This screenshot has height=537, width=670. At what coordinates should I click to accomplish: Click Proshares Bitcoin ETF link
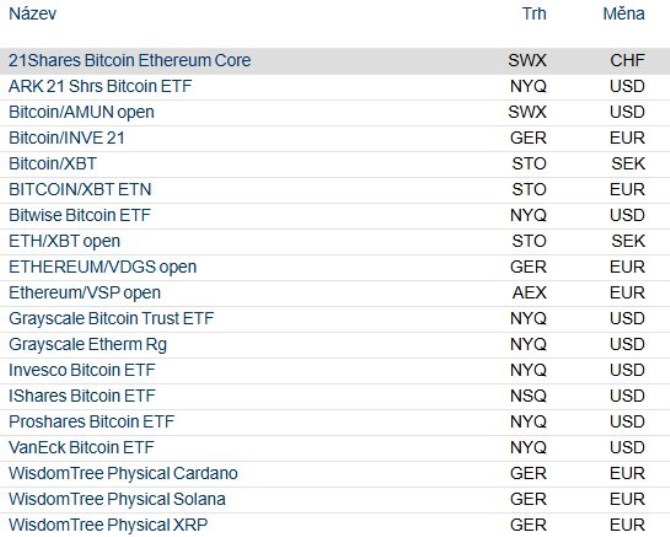(x=91, y=422)
